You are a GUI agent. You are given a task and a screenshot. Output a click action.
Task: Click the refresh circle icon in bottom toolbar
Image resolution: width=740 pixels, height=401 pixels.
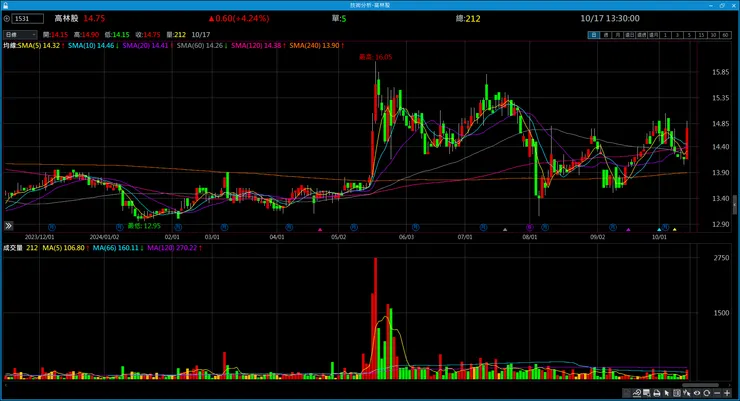(x=707, y=393)
